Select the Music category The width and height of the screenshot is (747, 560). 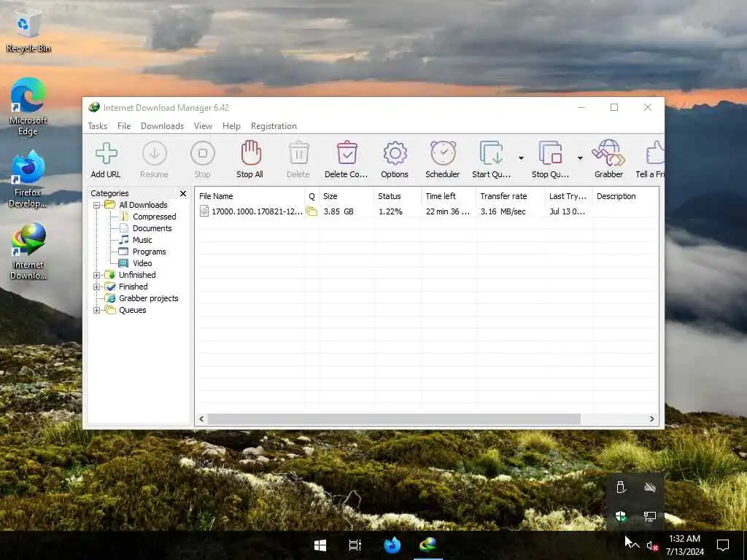(x=142, y=240)
